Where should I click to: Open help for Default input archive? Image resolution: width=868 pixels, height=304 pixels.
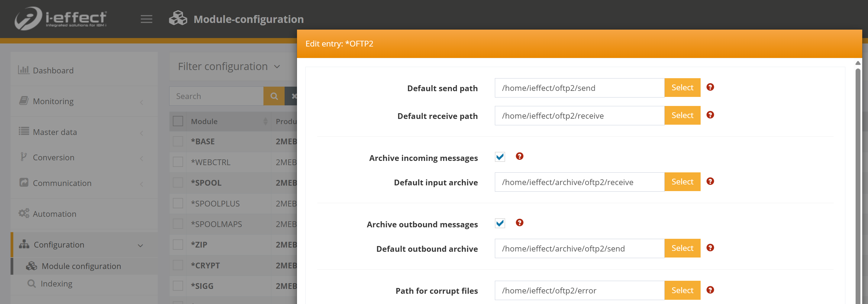pyautogui.click(x=710, y=181)
